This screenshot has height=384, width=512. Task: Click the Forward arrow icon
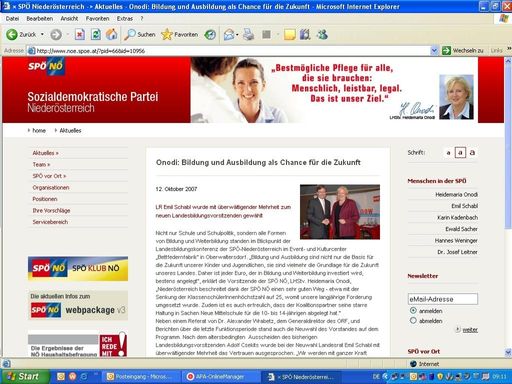[56, 34]
